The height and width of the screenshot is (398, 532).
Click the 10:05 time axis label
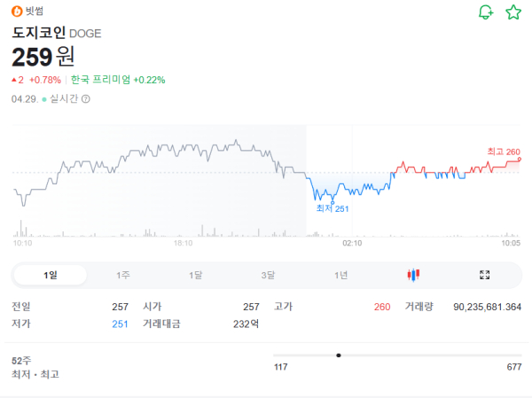pyautogui.click(x=511, y=243)
